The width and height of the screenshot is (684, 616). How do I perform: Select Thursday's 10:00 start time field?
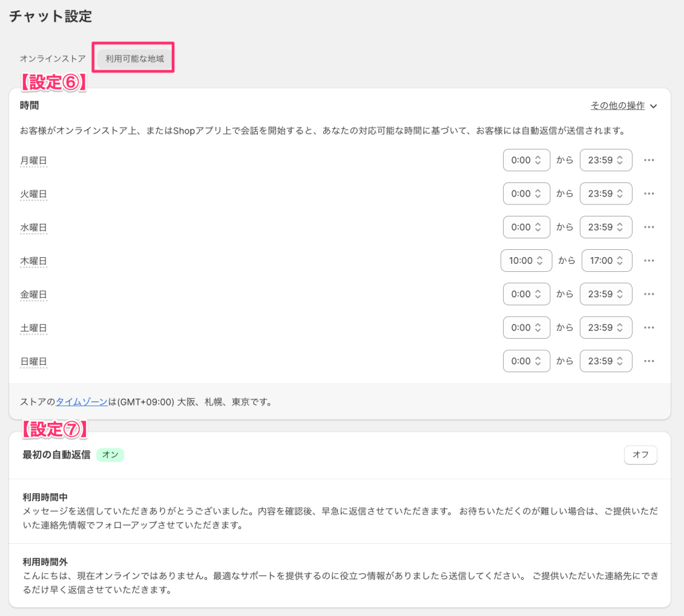526,261
